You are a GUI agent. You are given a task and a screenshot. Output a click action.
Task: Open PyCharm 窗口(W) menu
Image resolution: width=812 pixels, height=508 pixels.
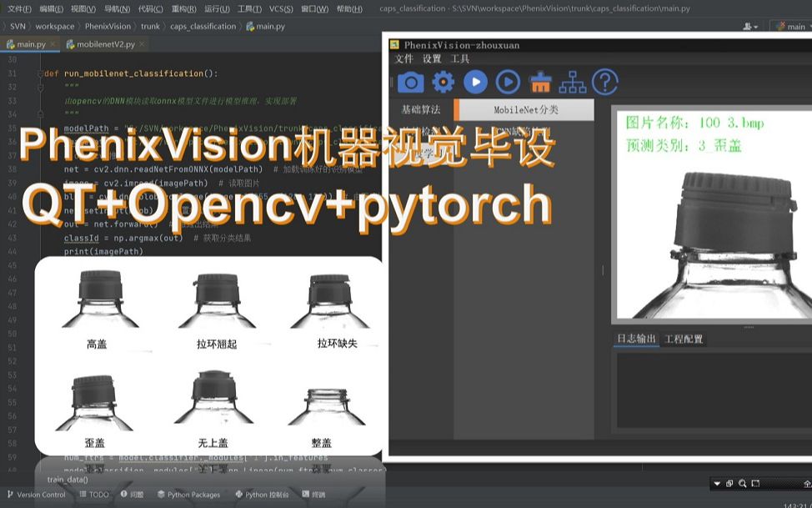coord(315,9)
